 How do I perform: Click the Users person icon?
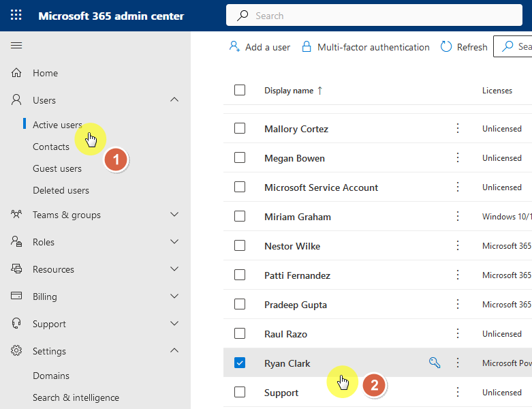pos(16,100)
